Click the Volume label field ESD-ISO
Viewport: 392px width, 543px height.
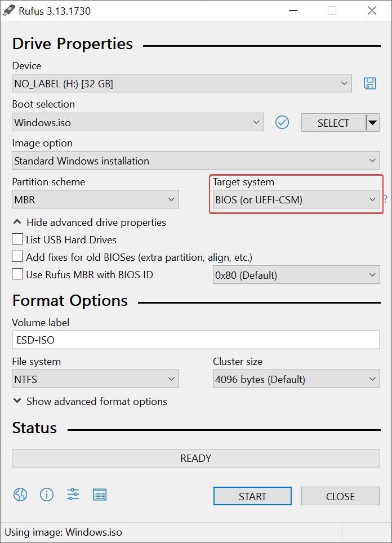click(x=195, y=340)
